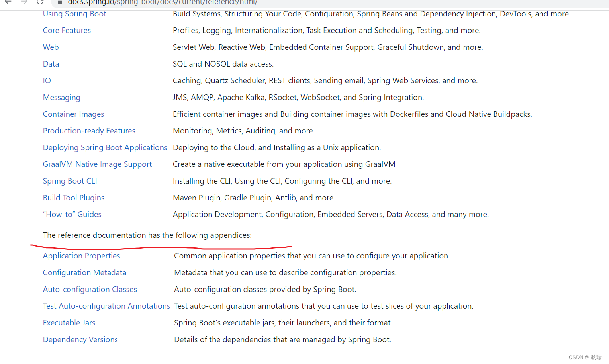Click text "Servlet Web, Reactive Web, Embedded Container Support"
Screen dimensions: 609x364
[273, 47]
